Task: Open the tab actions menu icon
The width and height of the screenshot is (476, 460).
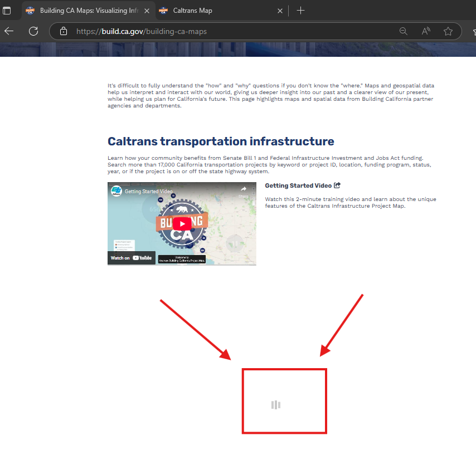Action: (7, 11)
